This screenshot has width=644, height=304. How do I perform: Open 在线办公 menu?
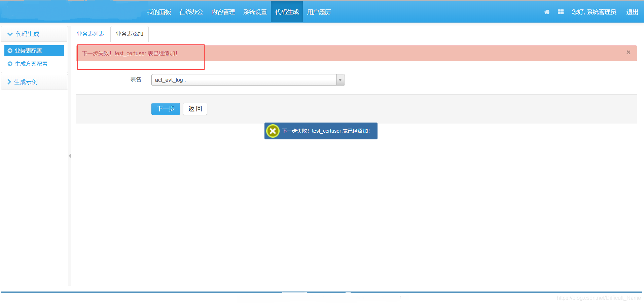point(191,12)
